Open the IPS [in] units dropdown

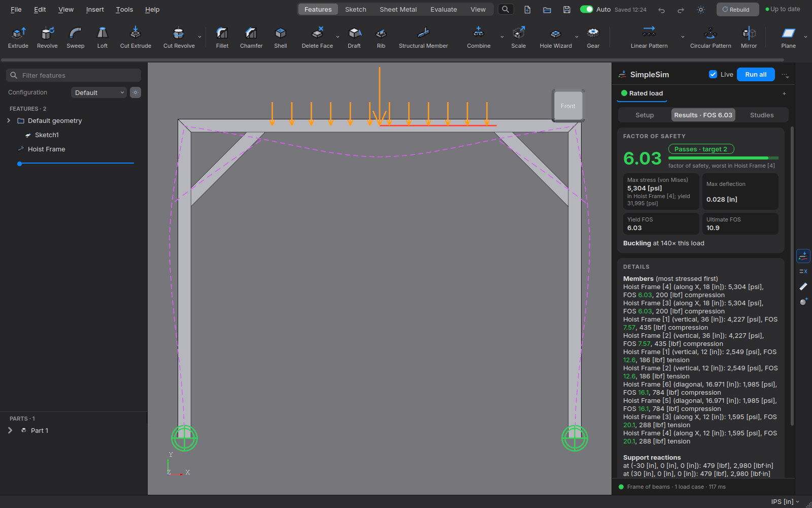pyautogui.click(x=785, y=501)
